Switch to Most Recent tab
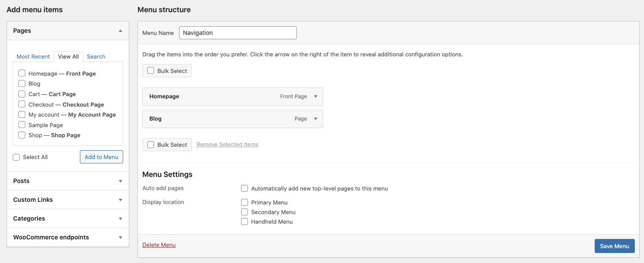 point(33,56)
